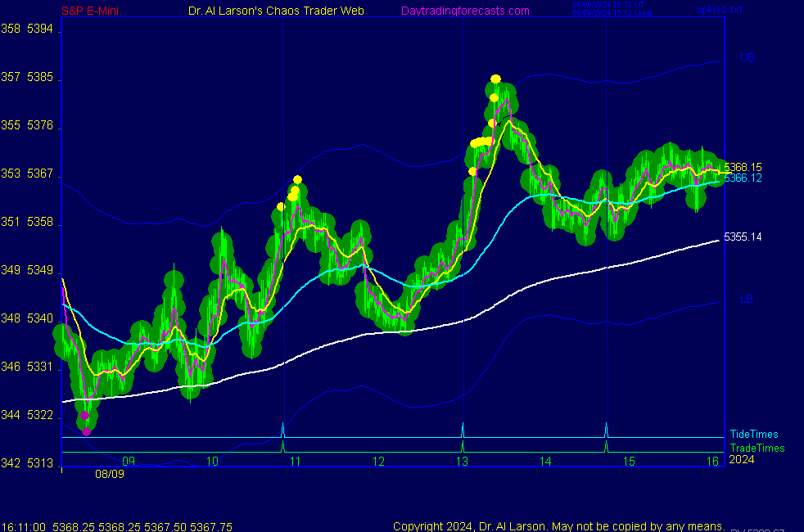
Task: Click the Copyright 2024 Dr. Al Larson notice
Action: [x=559, y=526]
